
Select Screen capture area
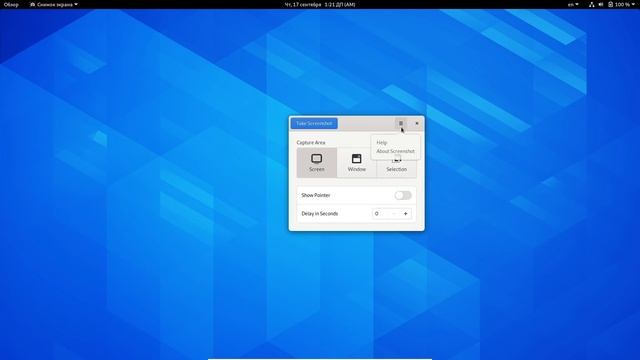point(317,162)
